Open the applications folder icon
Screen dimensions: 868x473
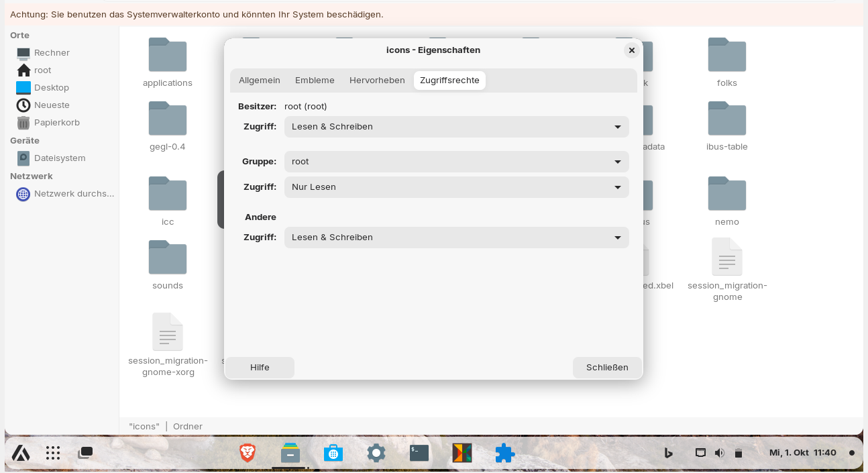(168, 55)
